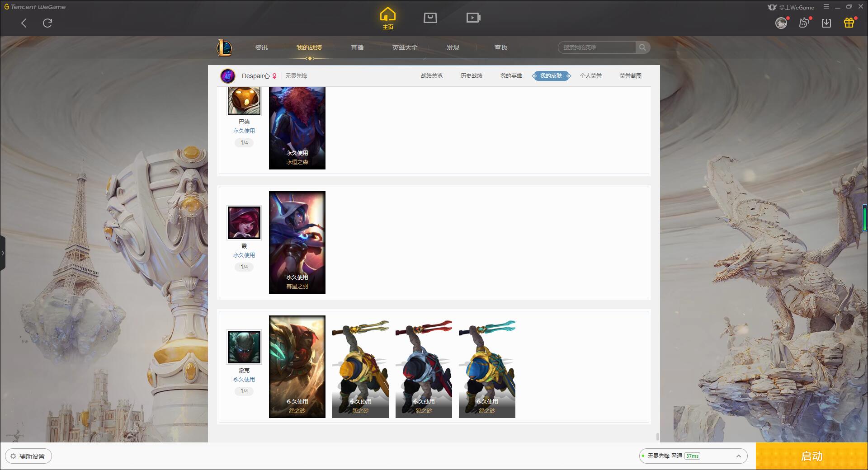Open the 辅助设置 button

click(28, 456)
